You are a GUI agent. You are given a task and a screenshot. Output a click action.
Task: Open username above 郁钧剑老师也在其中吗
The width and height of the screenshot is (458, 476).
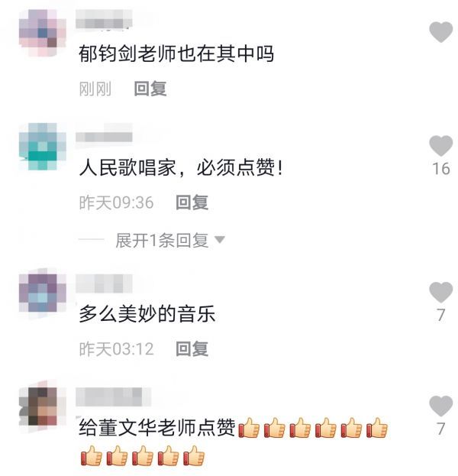point(104,19)
